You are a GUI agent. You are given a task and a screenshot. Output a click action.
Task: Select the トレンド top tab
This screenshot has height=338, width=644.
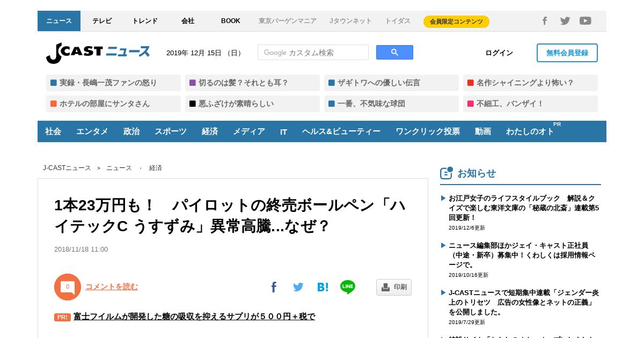tap(145, 21)
